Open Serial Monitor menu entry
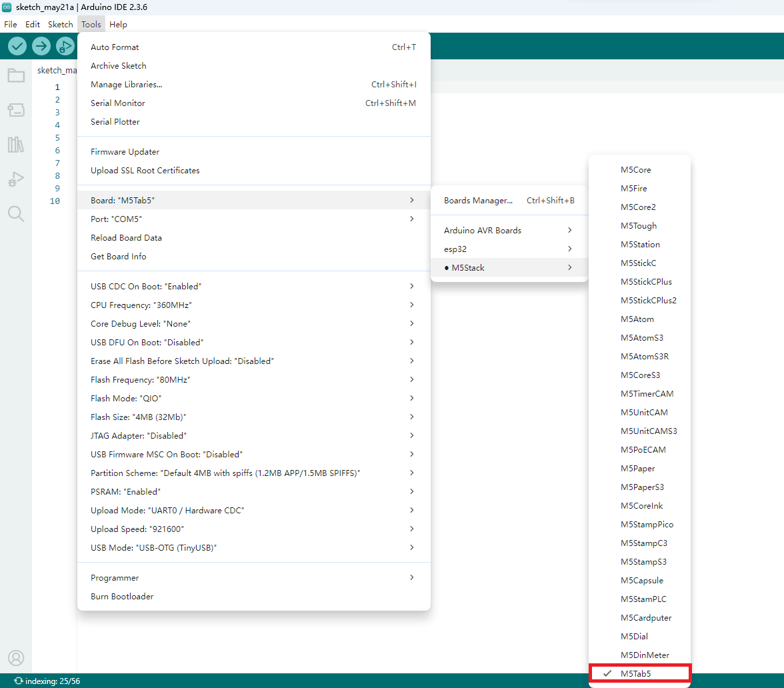 [x=254, y=103]
